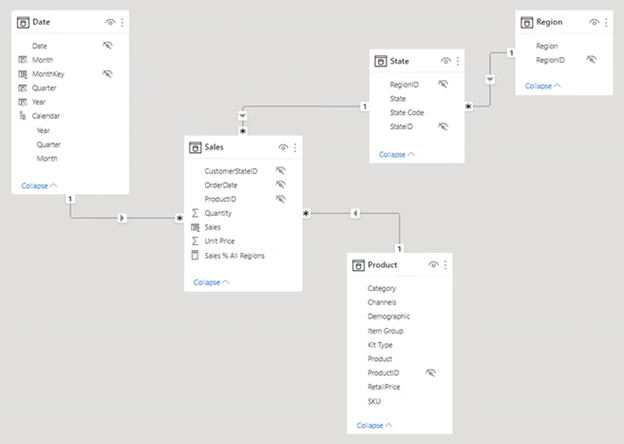Collapse the Sales table card

point(211,283)
